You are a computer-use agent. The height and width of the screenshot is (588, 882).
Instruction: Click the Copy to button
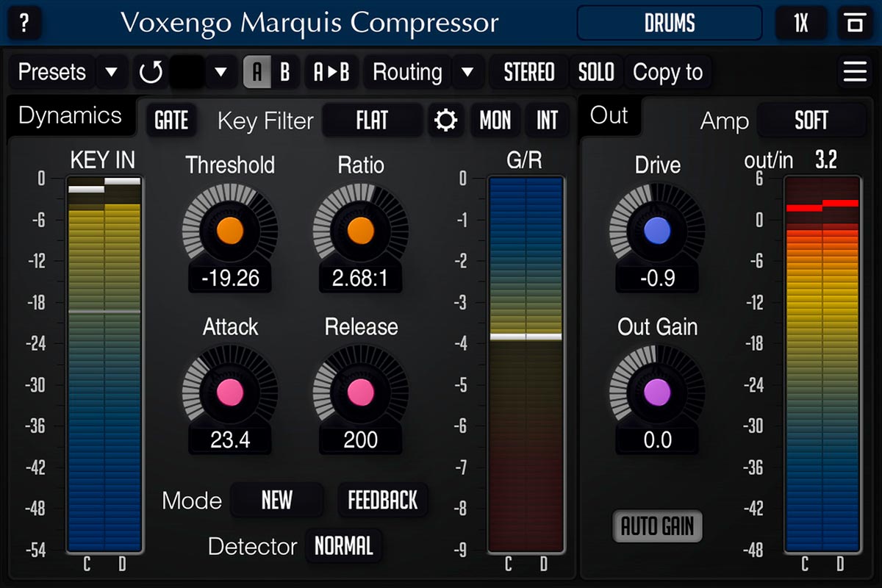pyautogui.click(x=668, y=73)
